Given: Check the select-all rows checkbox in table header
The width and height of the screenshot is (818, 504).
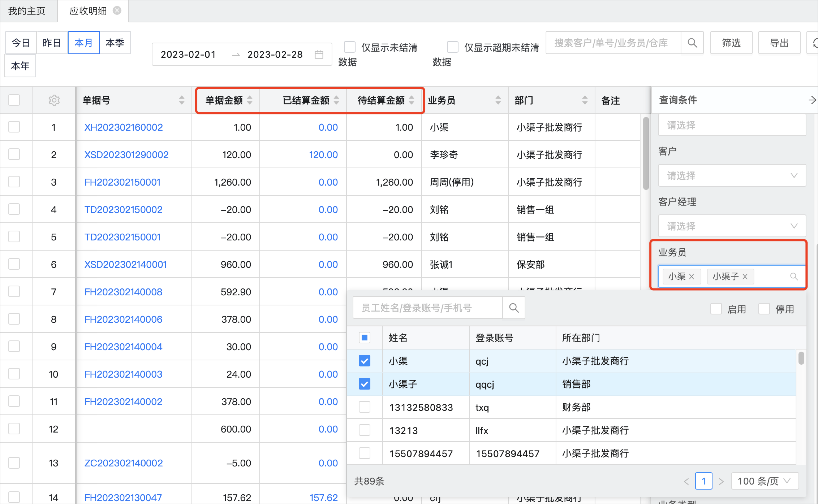Looking at the screenshot, I should 14,100.
